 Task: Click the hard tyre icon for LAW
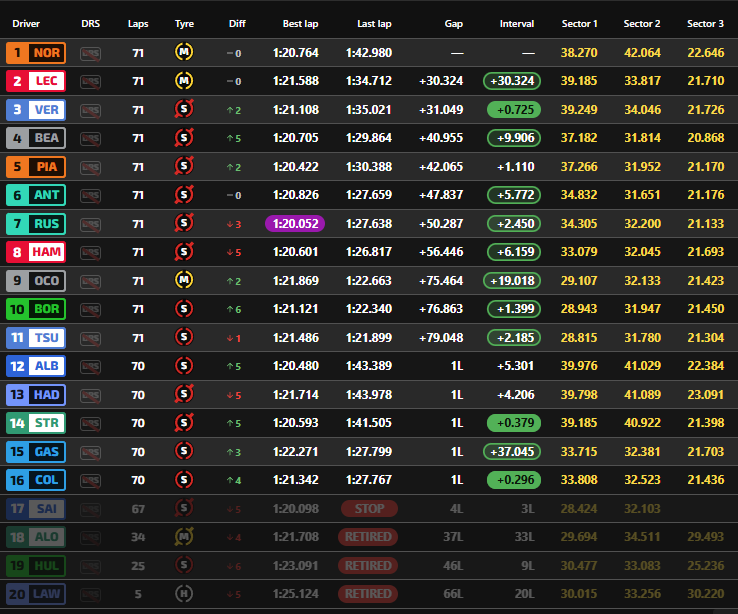tap(184, 594)
